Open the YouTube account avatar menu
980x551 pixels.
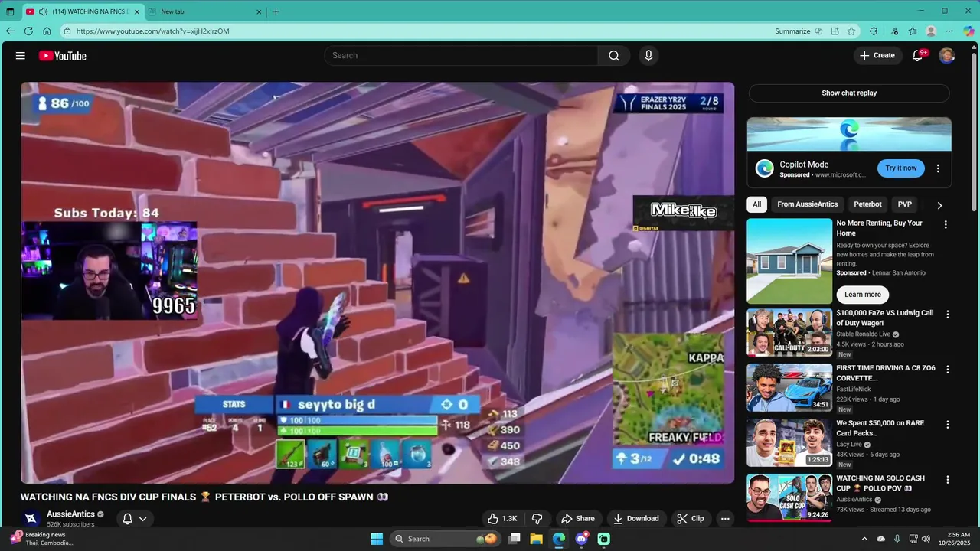pyautogui.click(x=947, y=55)
